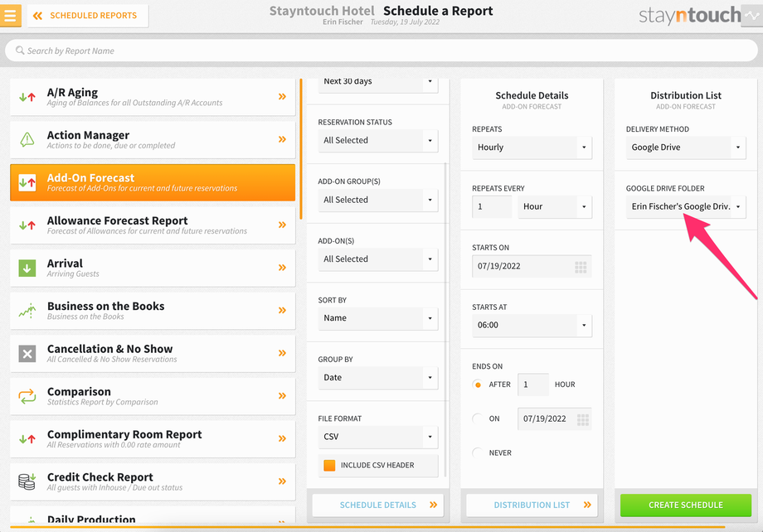Open the Reservation Status dropdown
Image resolution: width=763 pixels, height=532 pixels.
point(378,141)
